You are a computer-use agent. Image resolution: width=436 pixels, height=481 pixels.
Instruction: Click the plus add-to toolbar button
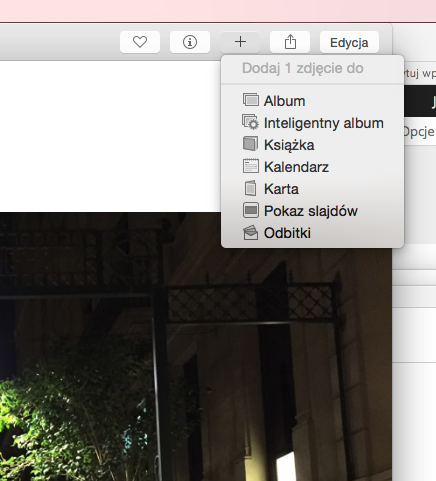[x=240, y=42]
